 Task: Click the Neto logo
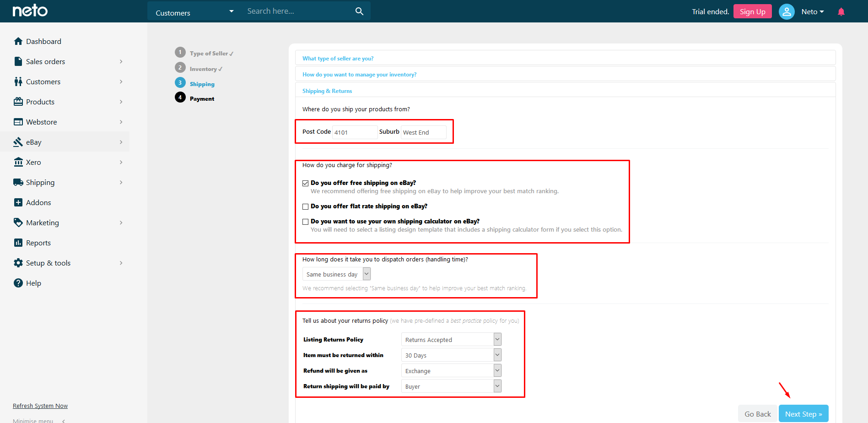[30, 11]
